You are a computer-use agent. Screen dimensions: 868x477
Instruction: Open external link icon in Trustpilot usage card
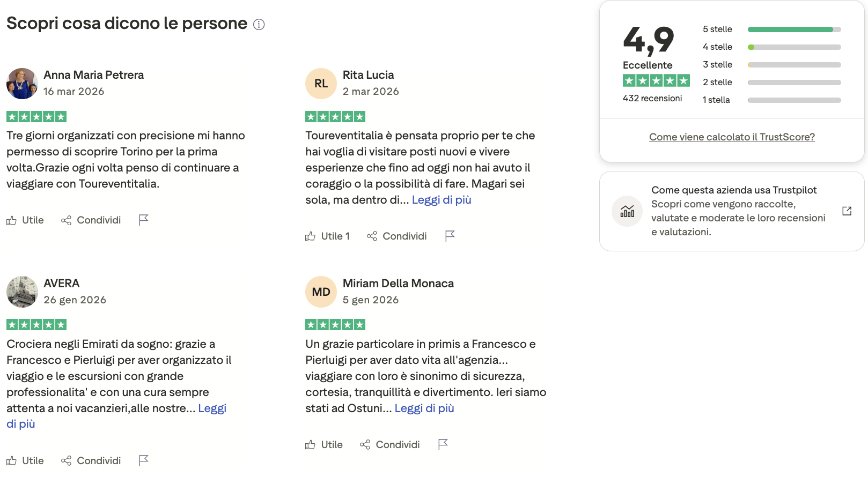click(x=847, y=211)
